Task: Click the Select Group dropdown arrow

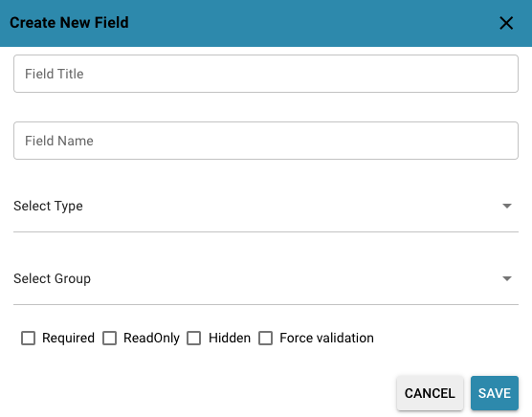Action: [507, 278]
